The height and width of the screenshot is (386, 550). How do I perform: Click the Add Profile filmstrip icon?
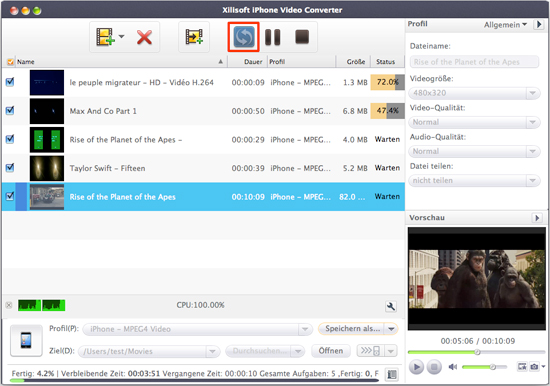[194, 36]
